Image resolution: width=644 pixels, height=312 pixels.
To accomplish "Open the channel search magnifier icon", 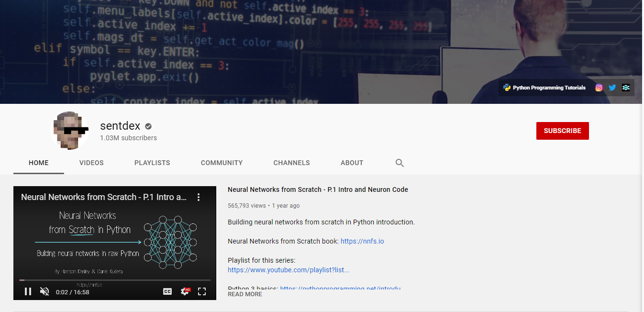I will 400,163.
